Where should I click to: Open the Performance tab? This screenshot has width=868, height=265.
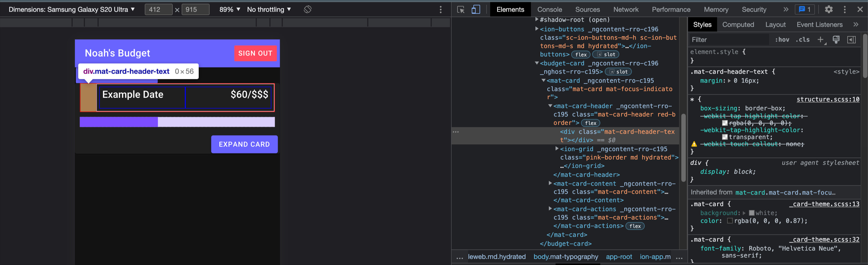tap(671, 9)
